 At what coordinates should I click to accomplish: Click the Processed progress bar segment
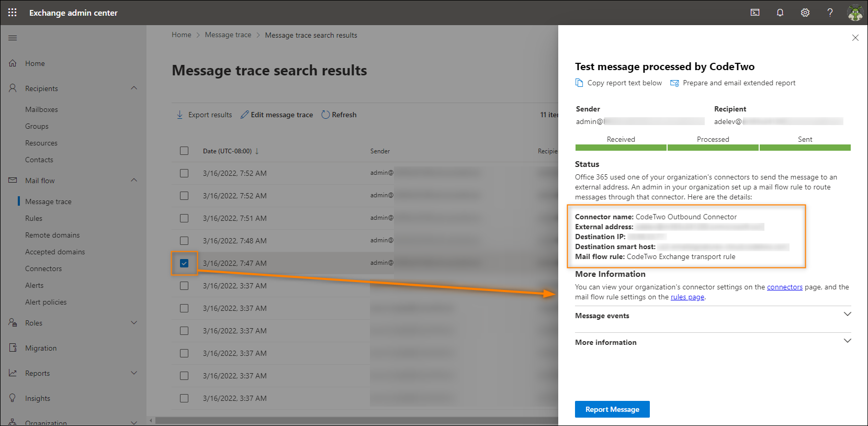point(713,148)
